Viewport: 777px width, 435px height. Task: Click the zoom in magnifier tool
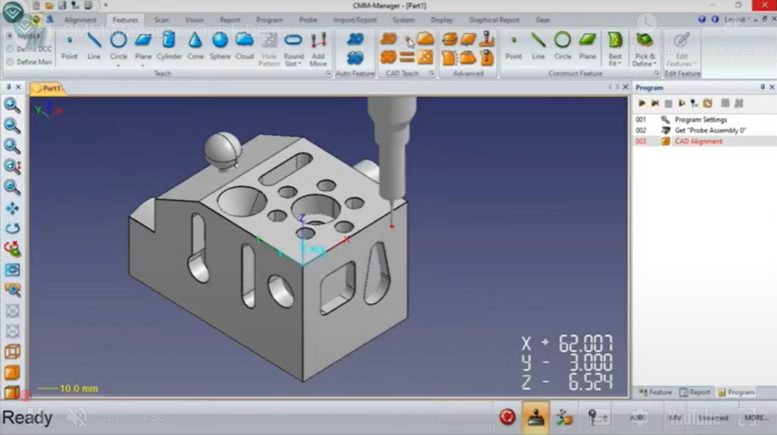click(x=12, y=105)
